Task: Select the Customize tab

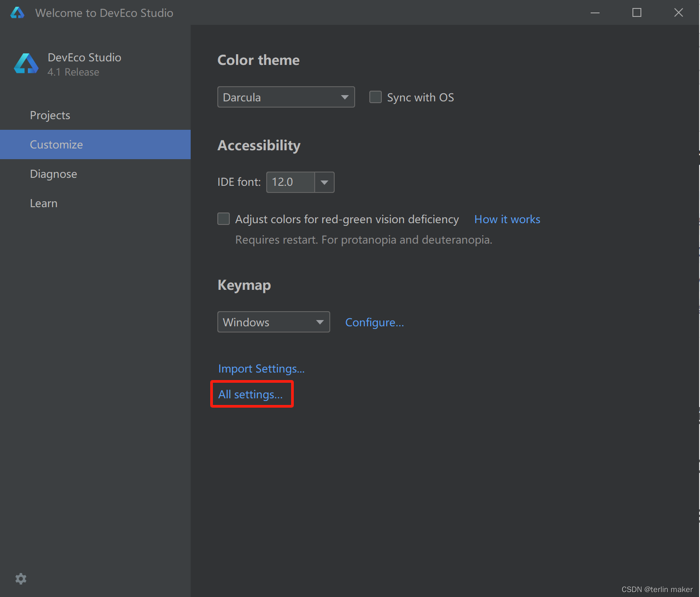Action: pyautogui.click(x=95, y=144)
